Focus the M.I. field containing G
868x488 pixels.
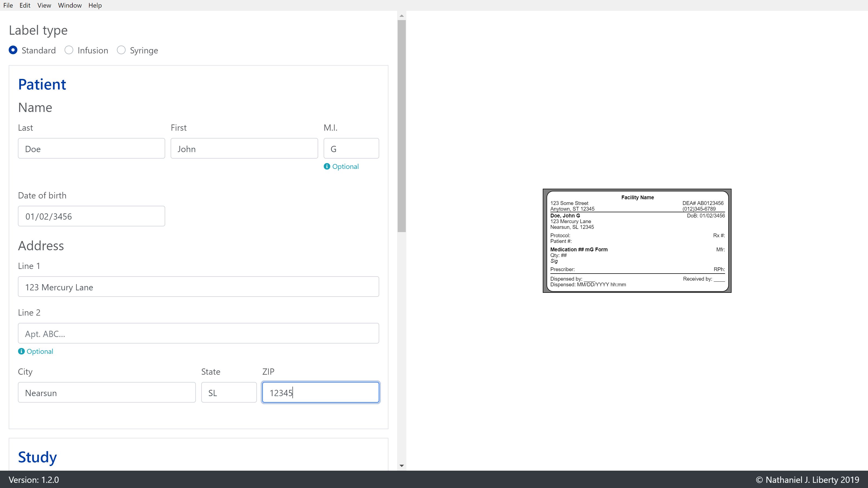tap(351, 148)
